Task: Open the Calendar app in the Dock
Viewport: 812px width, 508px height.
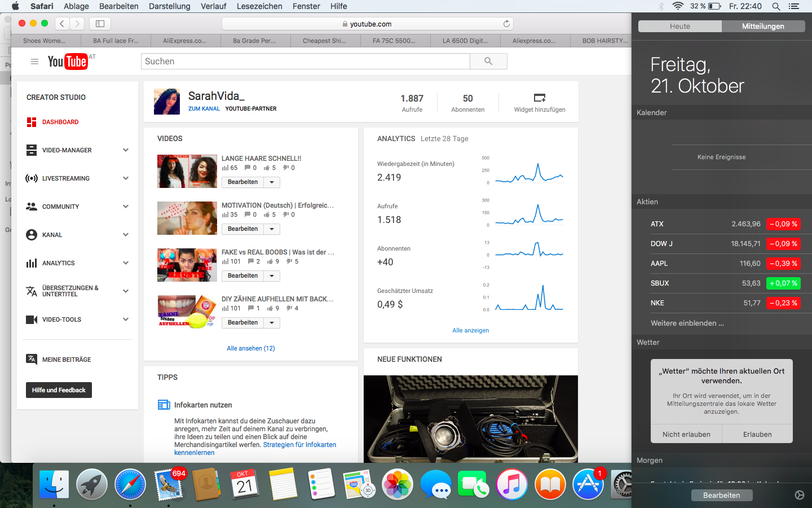Action: pyautogui.click(x=245, y=485)
